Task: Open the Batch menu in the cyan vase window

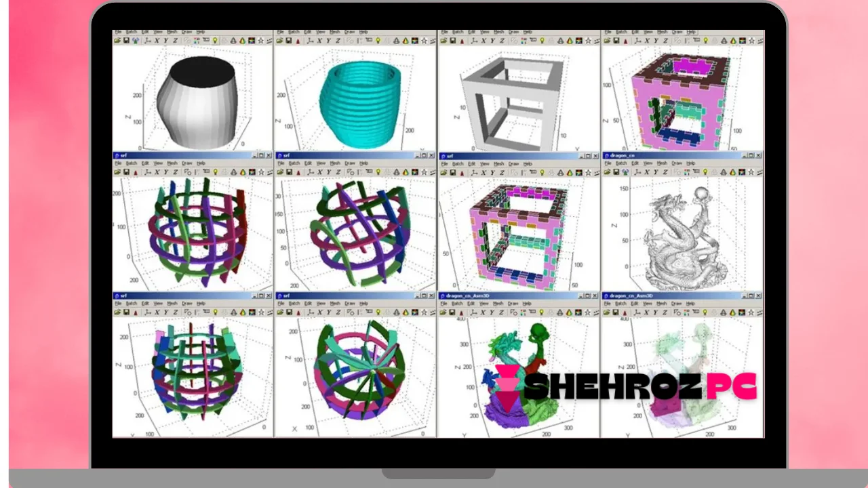Action: coord(294,32)
